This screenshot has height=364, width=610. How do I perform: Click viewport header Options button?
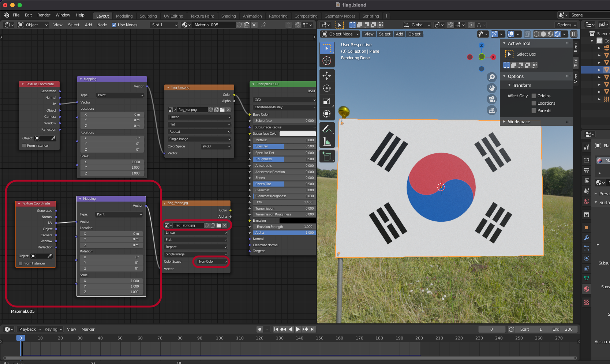(x=566, y=25)
